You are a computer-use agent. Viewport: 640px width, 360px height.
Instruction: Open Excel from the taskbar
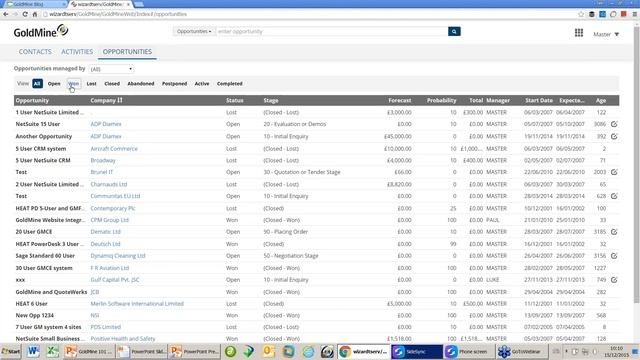point(53,351)
